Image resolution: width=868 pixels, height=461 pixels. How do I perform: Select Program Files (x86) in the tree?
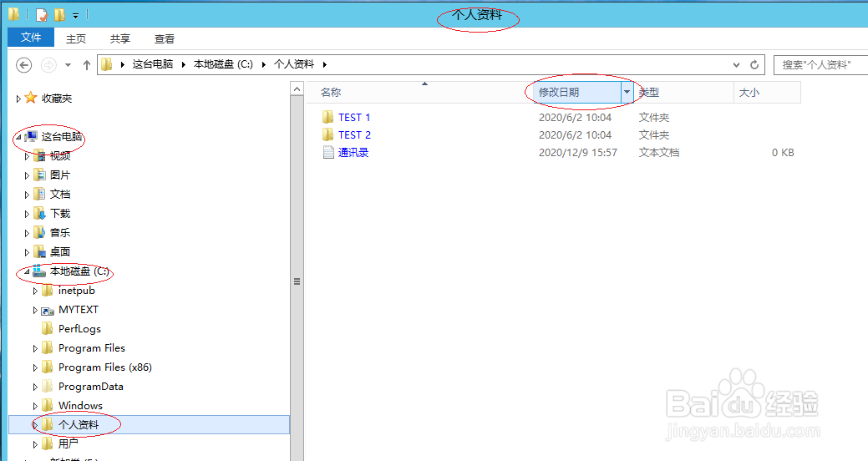click(105, 367)
